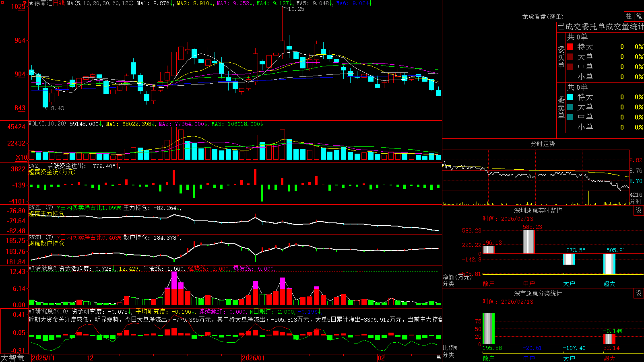The image size is (644, 362).
Task: Click the 8.82 price label on intraday chart
Action: pos(636,160)
